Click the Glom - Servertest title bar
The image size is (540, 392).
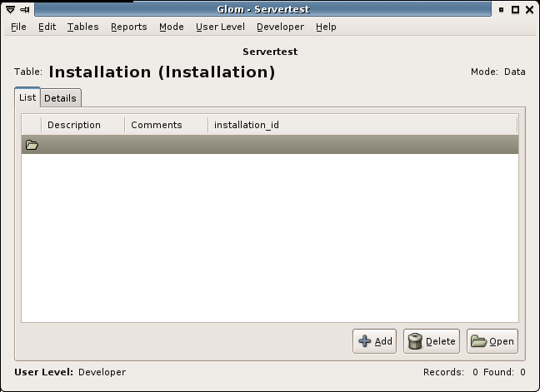(263, 9)
